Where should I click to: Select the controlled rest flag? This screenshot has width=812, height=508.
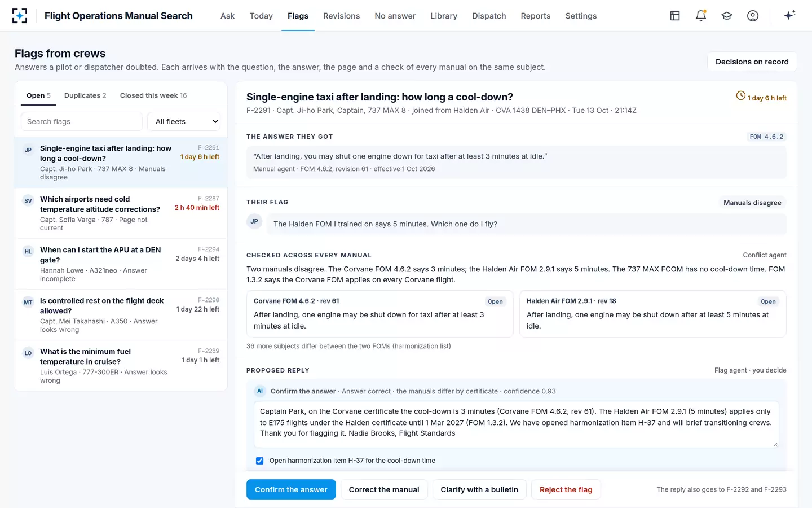pos(121,315)
